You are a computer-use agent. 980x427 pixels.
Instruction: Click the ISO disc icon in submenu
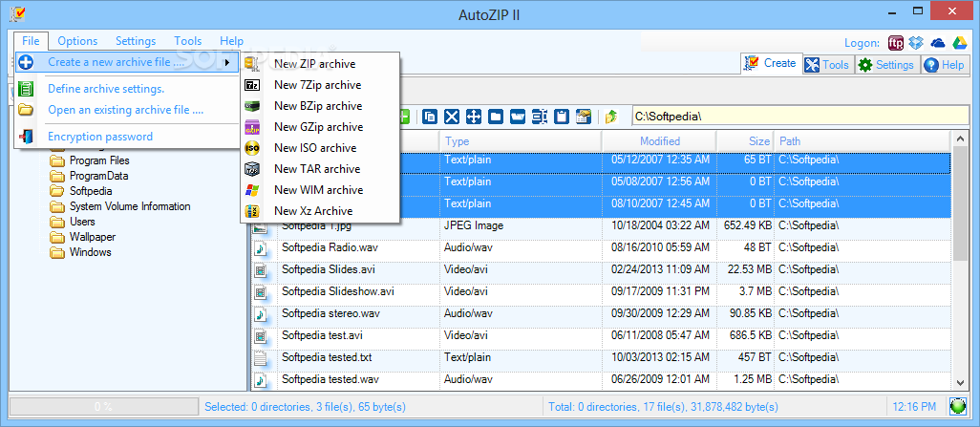click(252, 148)
